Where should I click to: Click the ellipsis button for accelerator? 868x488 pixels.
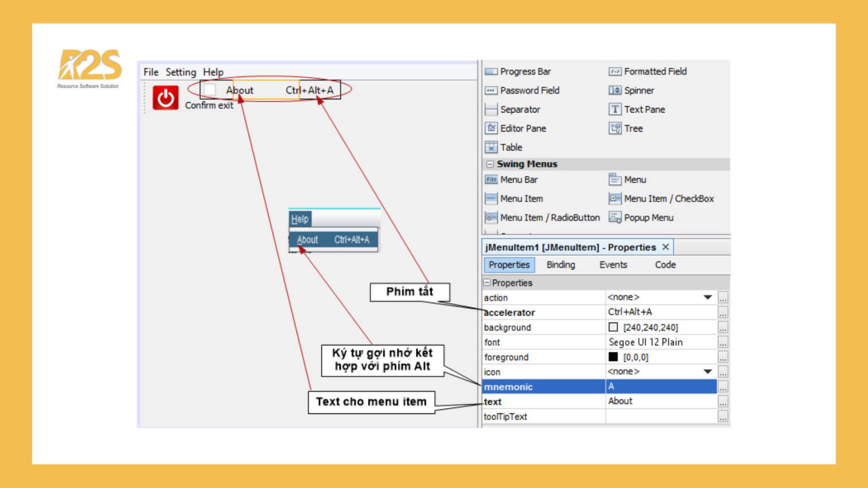pos(723,312)
